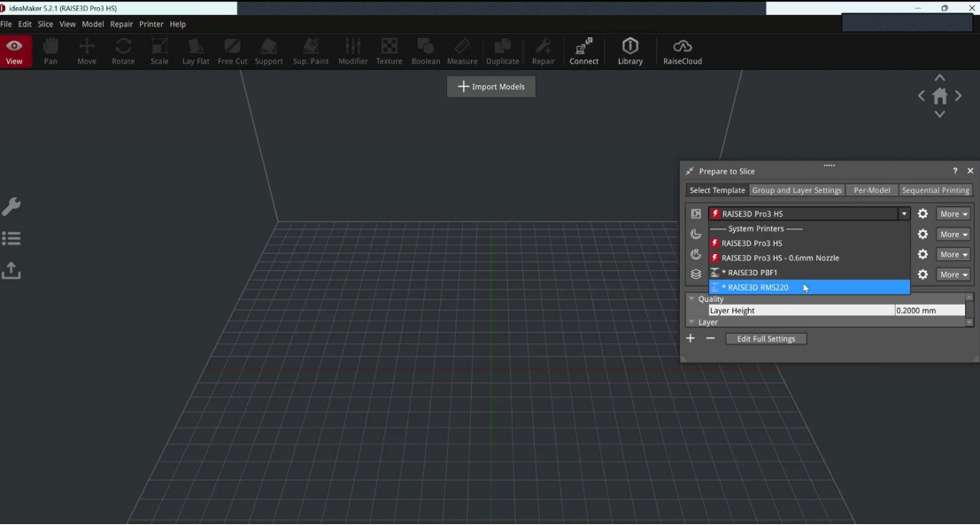
Task: Choose RAISE3D PBF1 printer option
Action: pyautogui.click(x=809, y=273)
